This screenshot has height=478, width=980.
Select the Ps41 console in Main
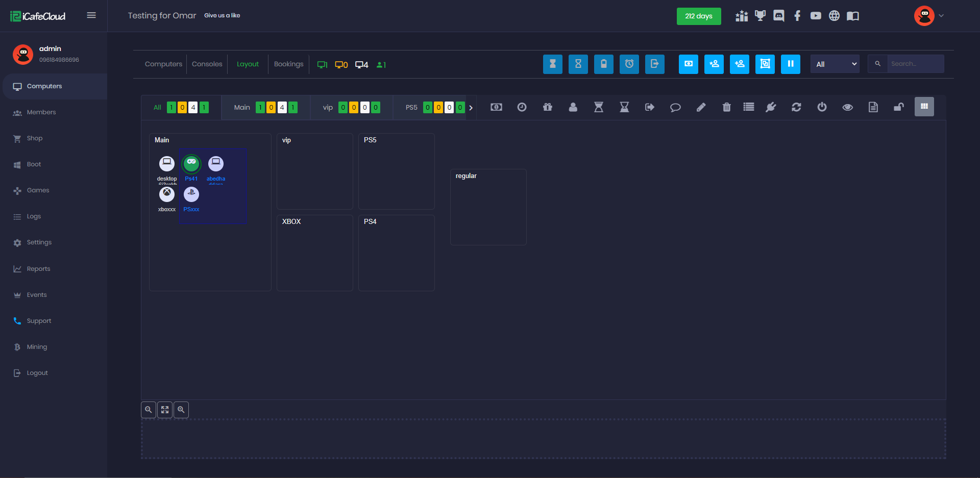pos(191,164)
